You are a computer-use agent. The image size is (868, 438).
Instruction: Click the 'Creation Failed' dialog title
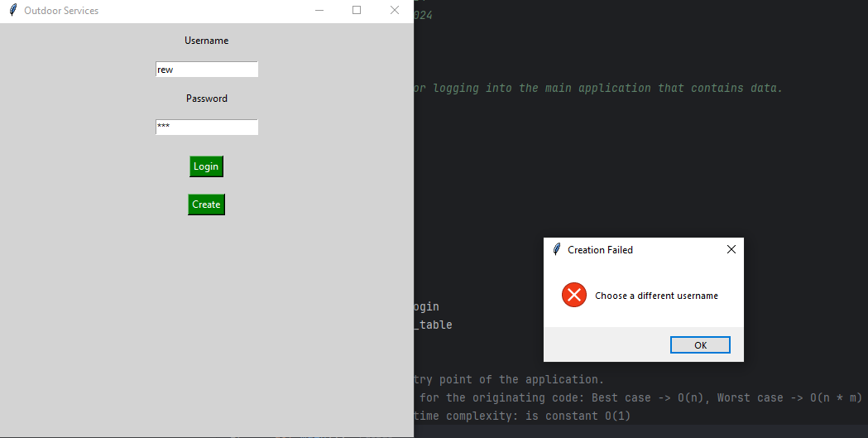tap(600, 250)
